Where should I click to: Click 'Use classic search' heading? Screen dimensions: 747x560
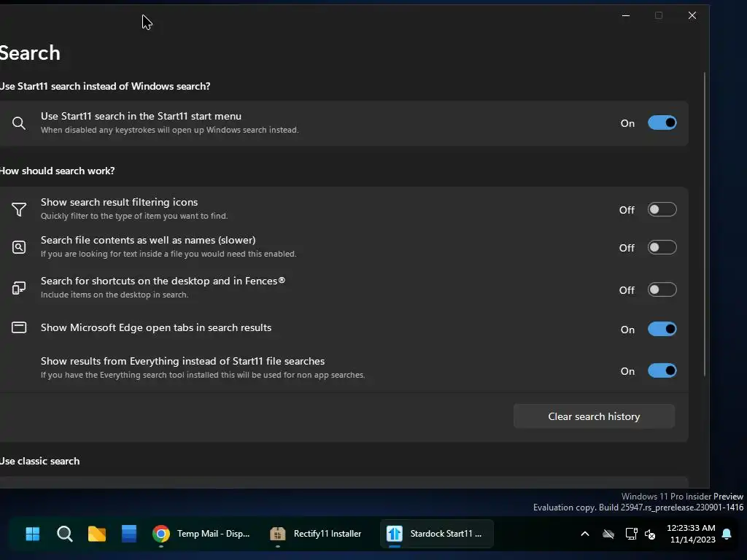(39, 461)
